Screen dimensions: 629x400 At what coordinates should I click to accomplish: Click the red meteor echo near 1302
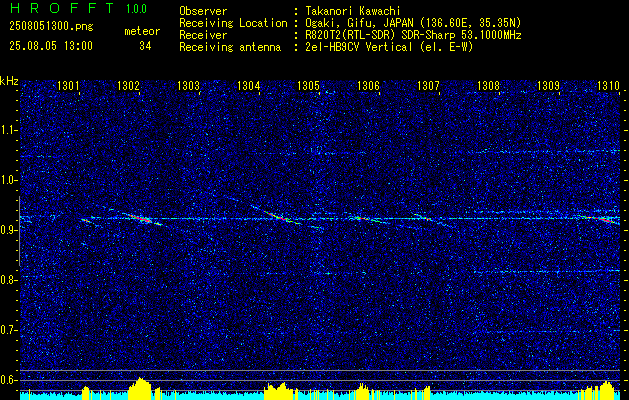click(140, 218)
